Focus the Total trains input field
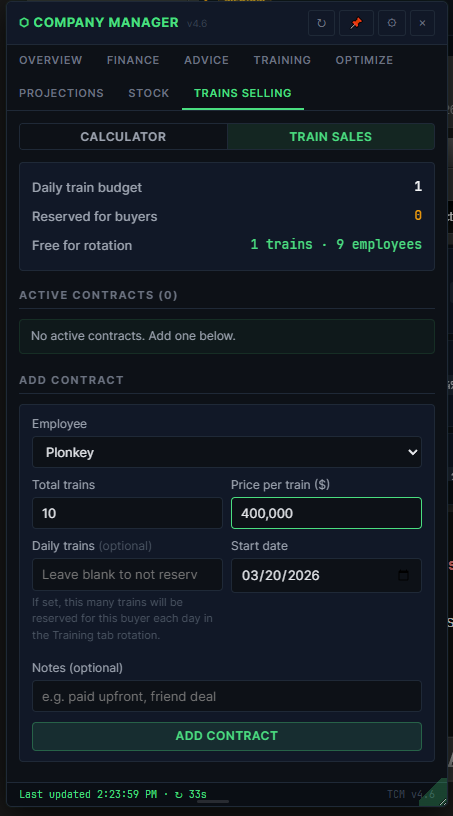 127,513
